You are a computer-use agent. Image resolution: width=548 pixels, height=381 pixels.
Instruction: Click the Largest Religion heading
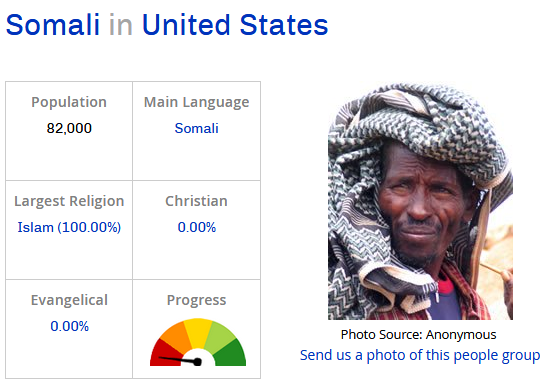[x=69, y=201]
